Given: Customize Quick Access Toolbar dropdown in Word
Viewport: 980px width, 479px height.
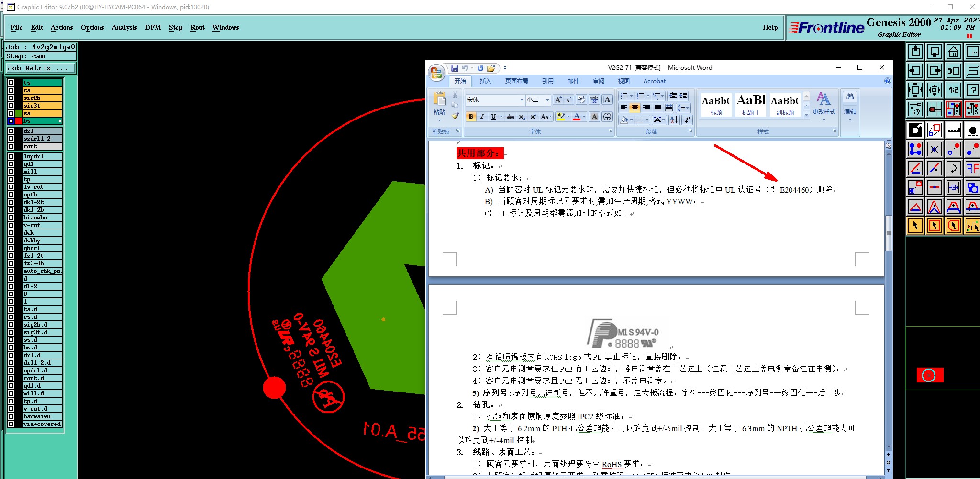Looking at the screenshot, I should [505, 68].
